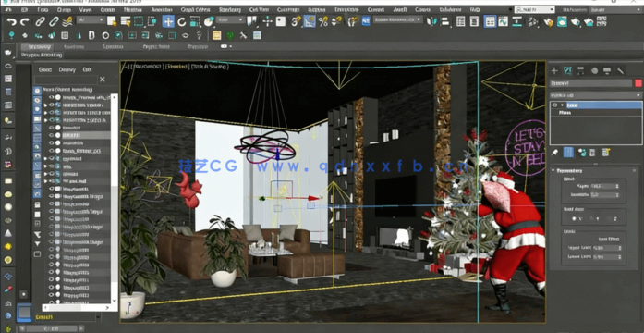This screenshot has width=644, height=333.
Task: Expand the Bend modifier sub-objects arrow
Action: click(563, 105)
